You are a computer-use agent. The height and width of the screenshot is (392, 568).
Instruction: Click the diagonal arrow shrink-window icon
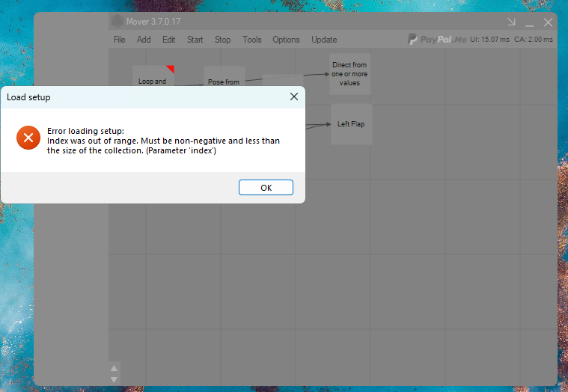pyautogui.click(x=511, y=22)
